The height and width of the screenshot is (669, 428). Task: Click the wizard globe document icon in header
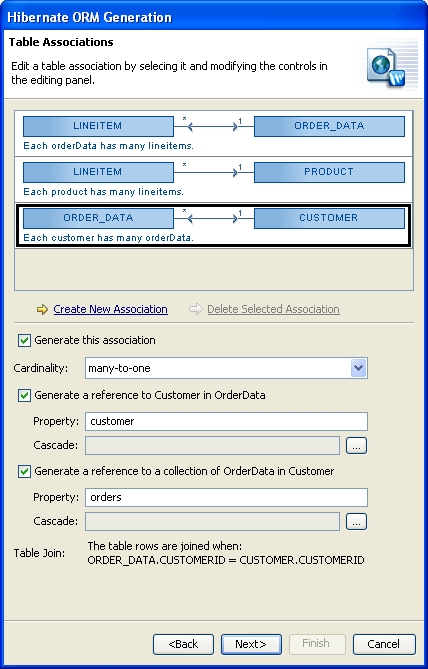click(386, 67)
